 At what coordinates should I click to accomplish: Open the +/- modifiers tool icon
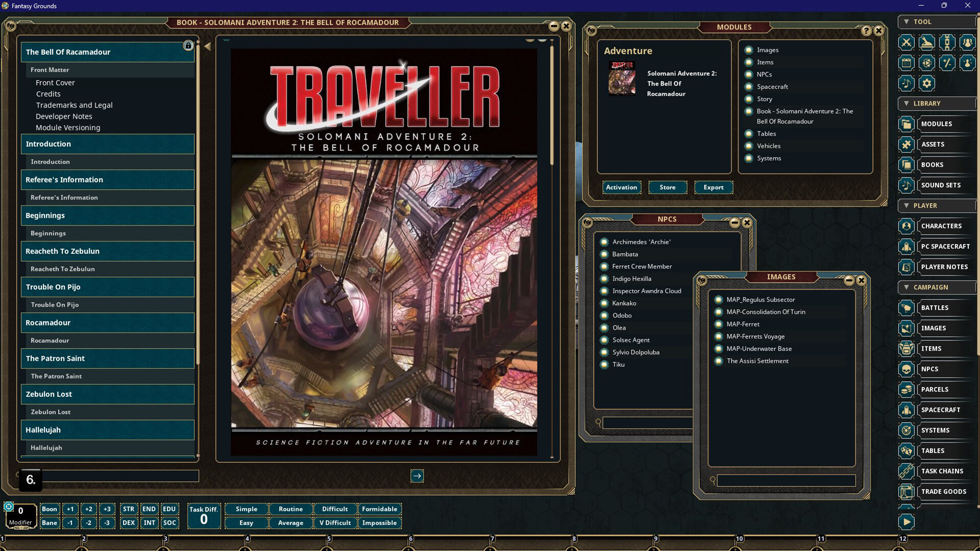pyautogui.click(x=947, y=63)
